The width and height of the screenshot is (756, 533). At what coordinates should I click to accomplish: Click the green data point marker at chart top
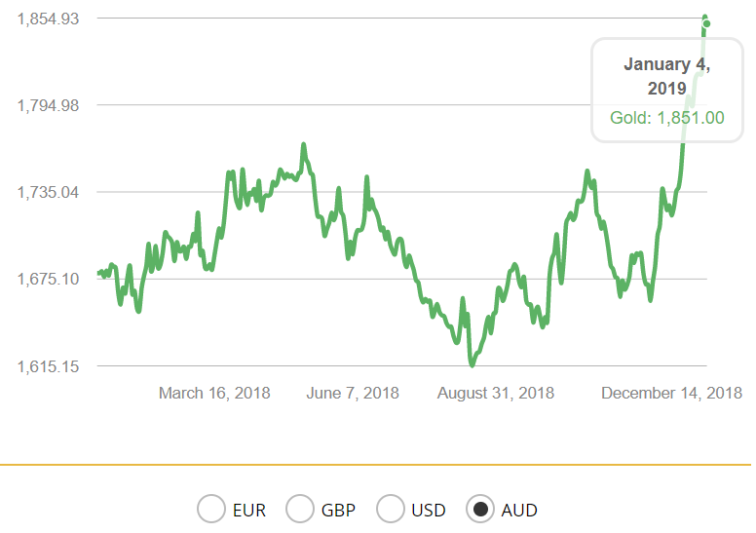[706, 23]
